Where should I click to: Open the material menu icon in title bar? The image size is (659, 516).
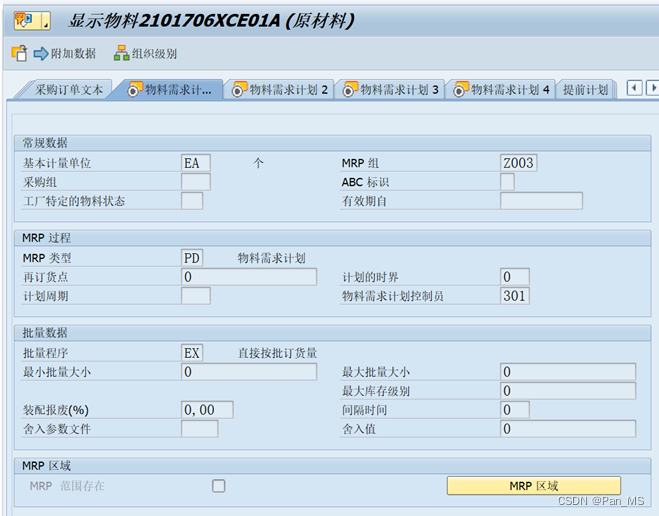[x=32, y=20]
